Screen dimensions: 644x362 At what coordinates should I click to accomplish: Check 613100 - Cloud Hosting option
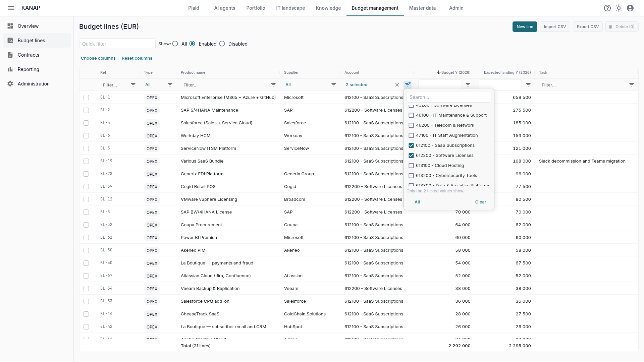coord(411,166)
